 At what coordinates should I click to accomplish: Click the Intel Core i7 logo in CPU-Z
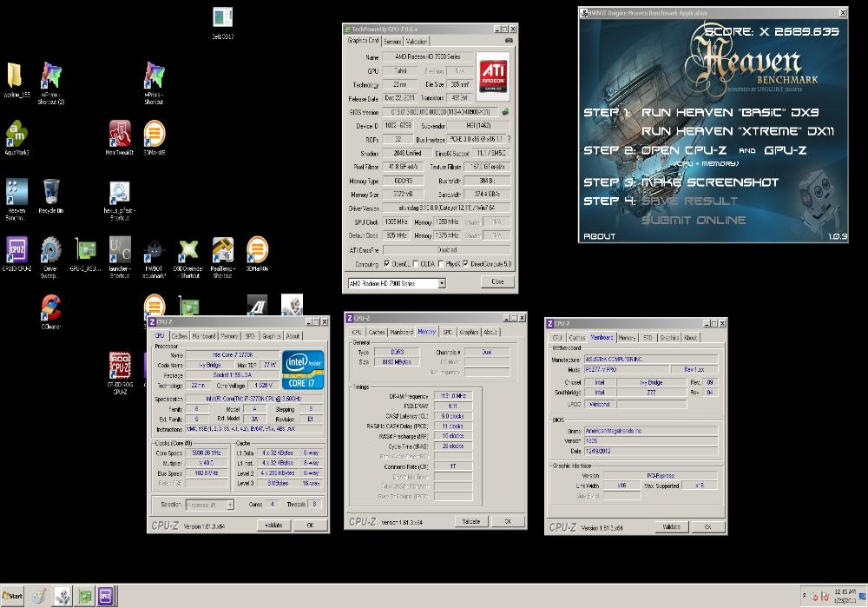303,369
